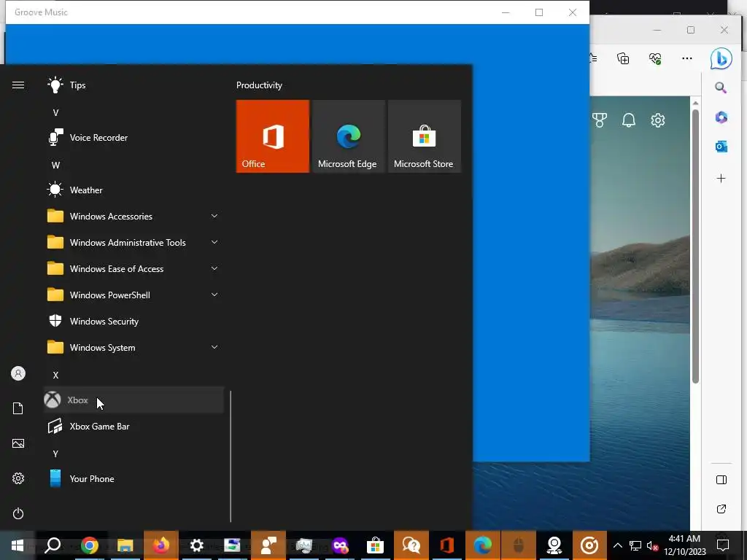Image resolution: width=747 pixels, height=560 pixels.
Task: Open the Microsoft Store tile
Action: [x=424, y=136]
